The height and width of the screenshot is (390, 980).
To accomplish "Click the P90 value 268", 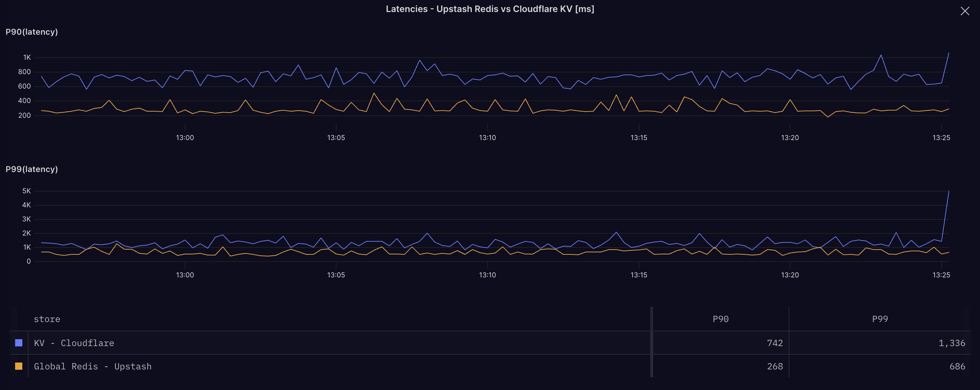I will [x=775, y=366].
